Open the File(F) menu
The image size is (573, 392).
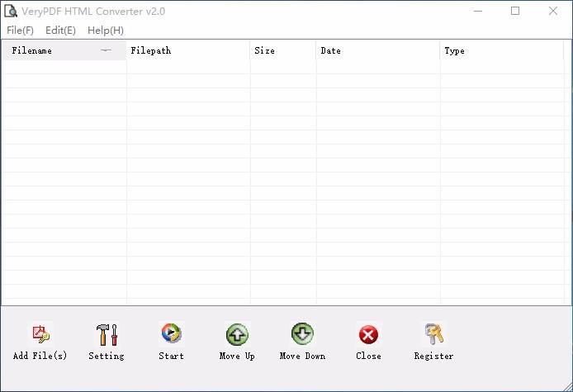click(20, 31)
